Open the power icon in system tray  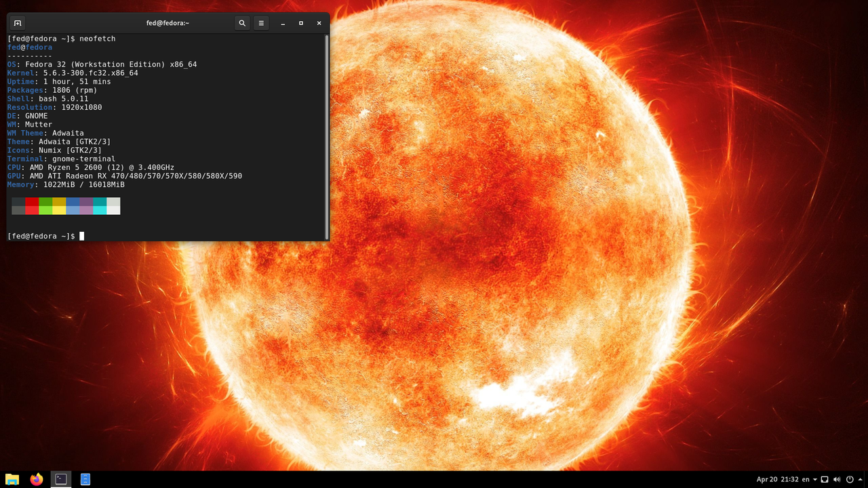pyautogui.click(x=849, y=479)
